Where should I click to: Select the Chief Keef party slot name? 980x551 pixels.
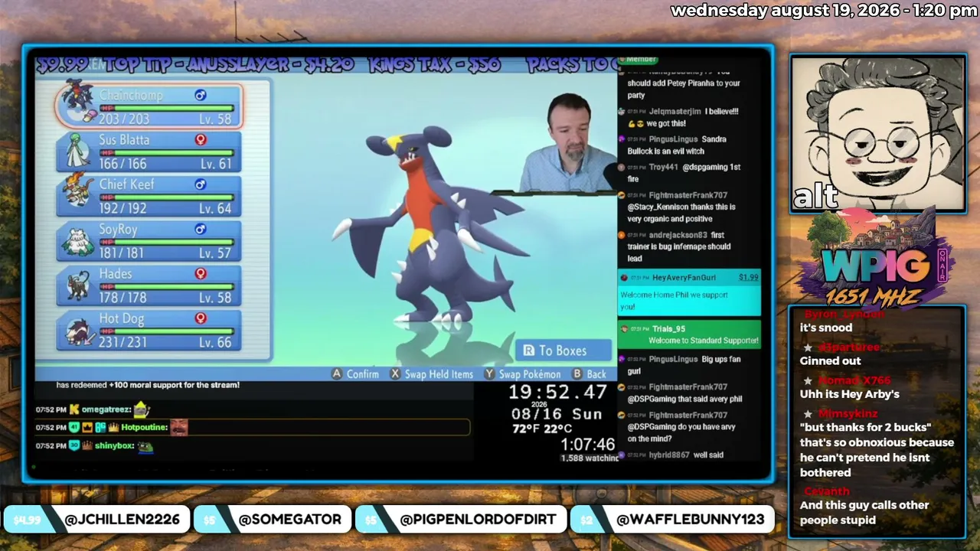click(126, 184)
